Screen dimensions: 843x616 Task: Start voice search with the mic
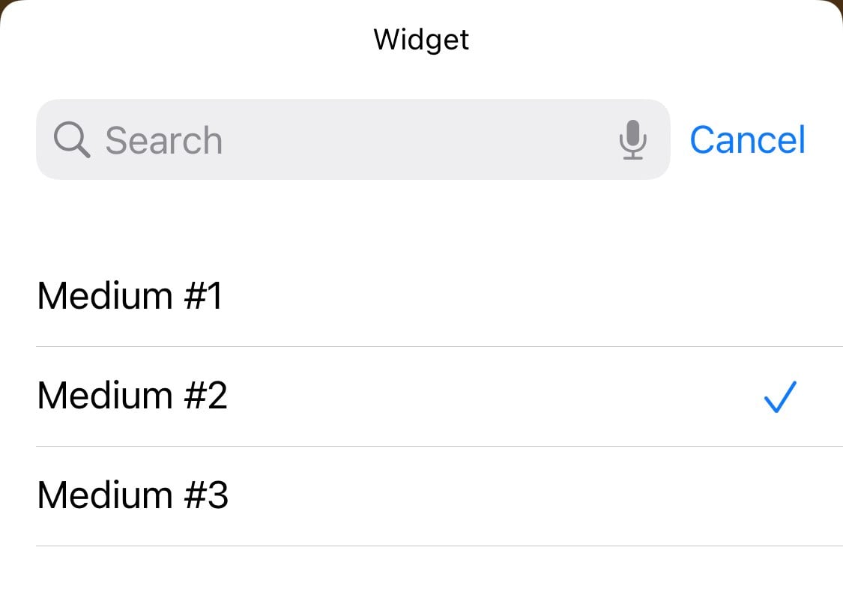click(633, 140)
